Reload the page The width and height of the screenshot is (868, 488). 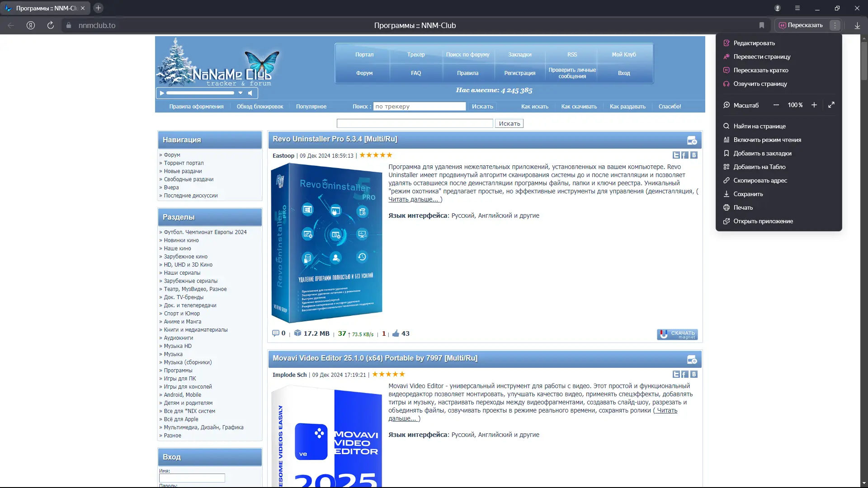coord(51,25)
